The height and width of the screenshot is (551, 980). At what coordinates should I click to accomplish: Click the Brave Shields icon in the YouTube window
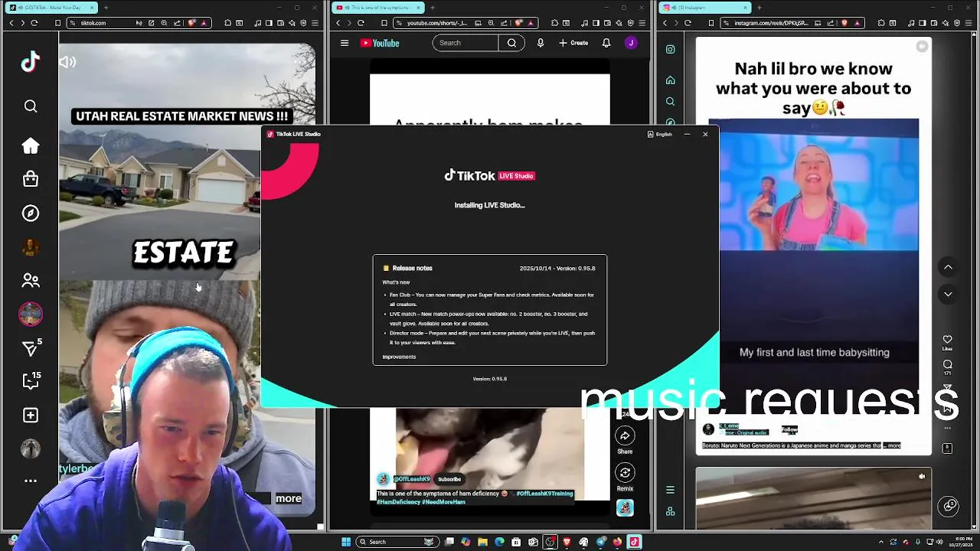tap(519, 23)
